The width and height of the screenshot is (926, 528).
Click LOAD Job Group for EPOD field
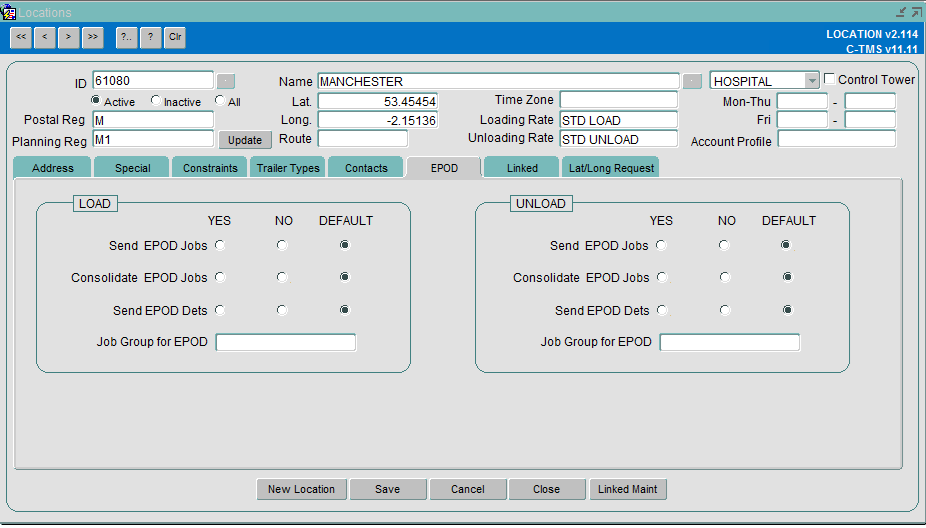[286, 343]
